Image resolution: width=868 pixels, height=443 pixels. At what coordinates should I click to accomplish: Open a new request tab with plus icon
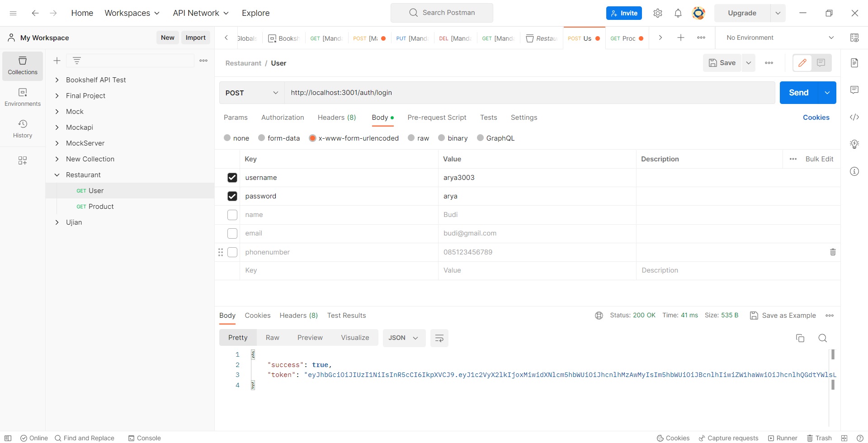click(x=681, y=38)
